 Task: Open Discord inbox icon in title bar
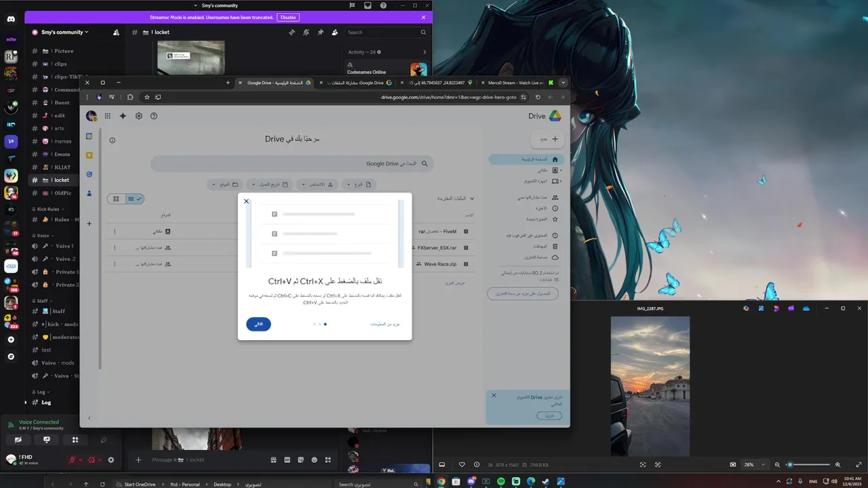[x=368, y=5]
